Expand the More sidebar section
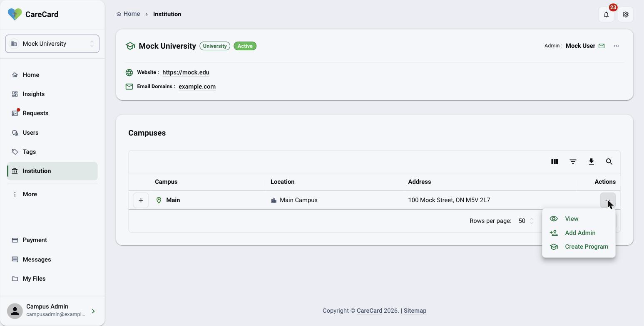This screenshot has width=644, height=326. [x=52, y=194]
